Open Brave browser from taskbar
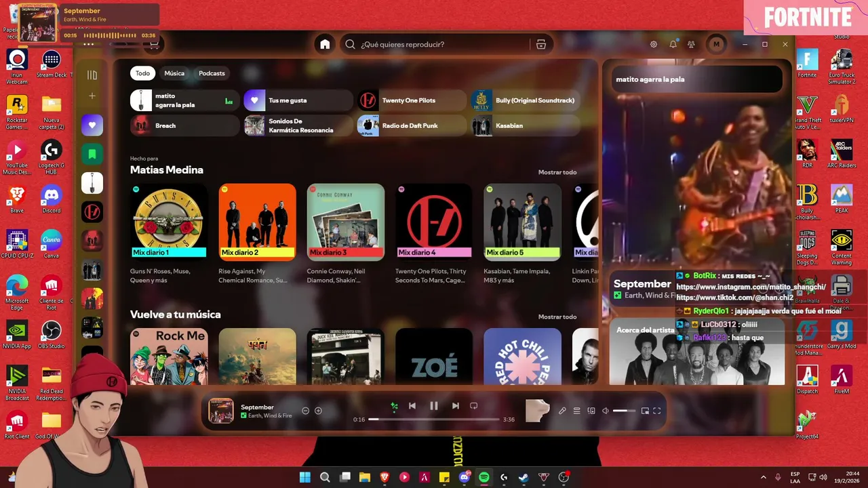The height and width of the screenshot is (488, 868). [384, 477]
